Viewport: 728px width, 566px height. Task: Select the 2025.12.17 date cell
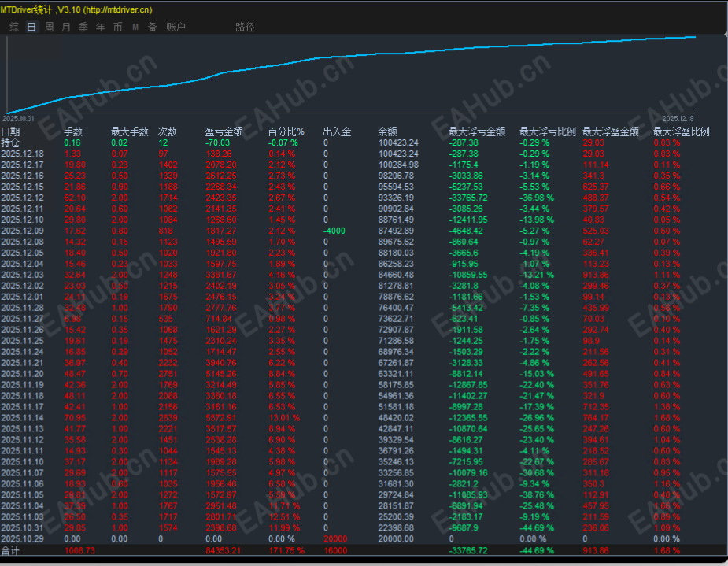point(22,165)
